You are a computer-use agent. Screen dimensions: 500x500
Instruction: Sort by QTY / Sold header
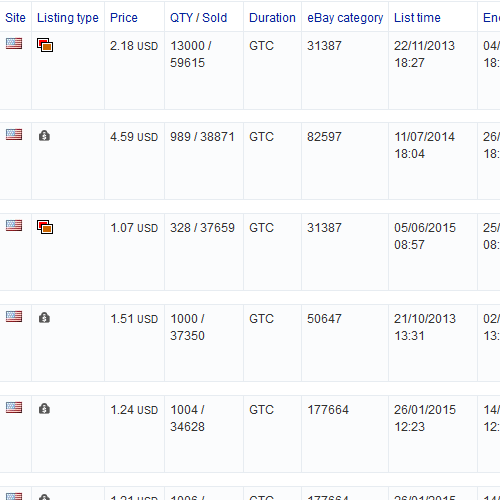(198, 18)
